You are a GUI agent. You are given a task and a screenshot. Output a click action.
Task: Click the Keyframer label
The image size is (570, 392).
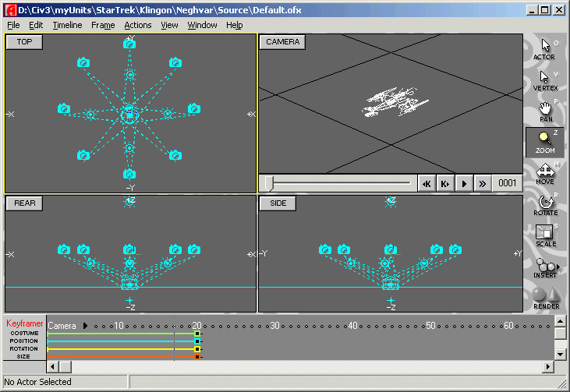(24, 323)
